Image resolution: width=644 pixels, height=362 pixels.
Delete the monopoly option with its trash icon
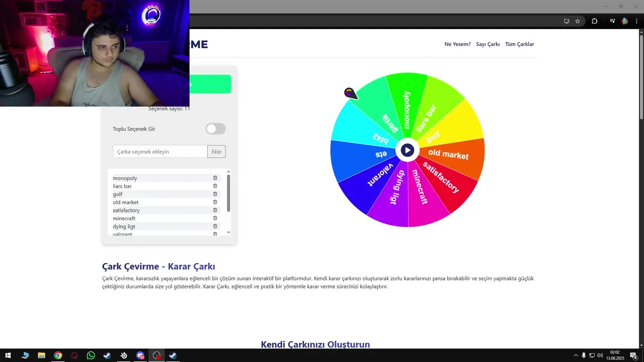(x=215, y=178)
